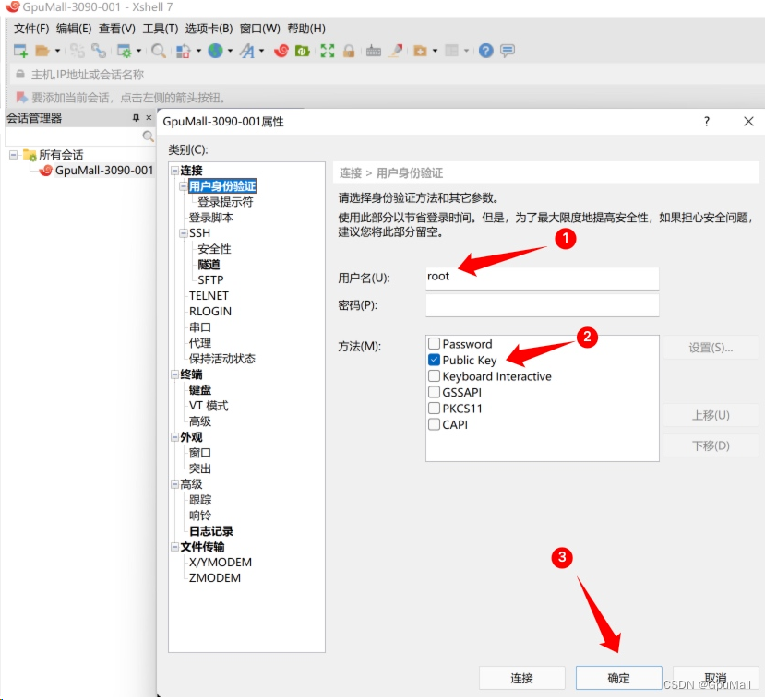Uncheck the Public Key method

[435, 360]
